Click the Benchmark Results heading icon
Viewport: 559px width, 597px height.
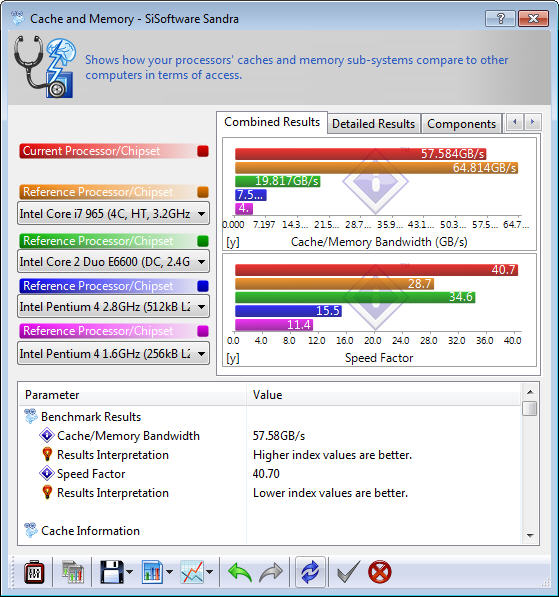pyautogui.click(x=31, y=416)
